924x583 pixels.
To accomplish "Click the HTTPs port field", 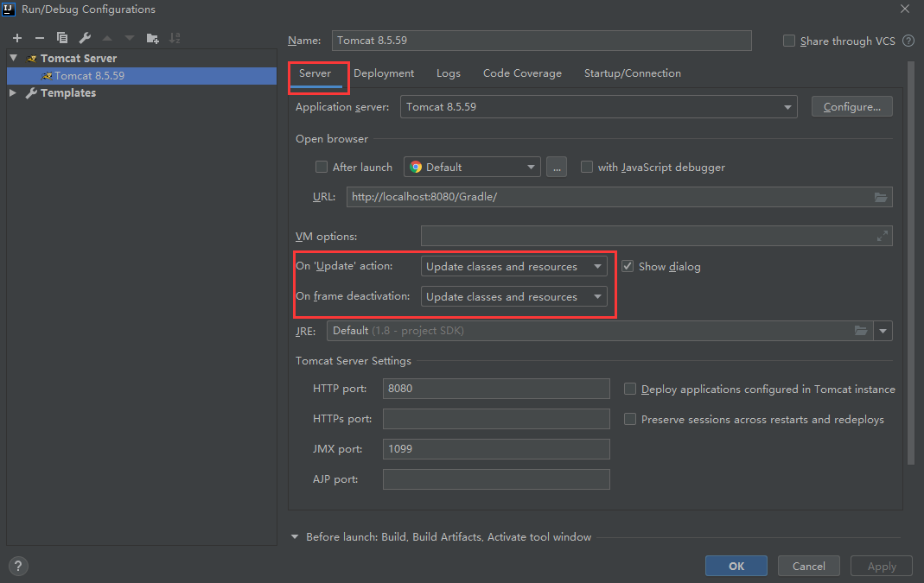I will pos(496,419).
